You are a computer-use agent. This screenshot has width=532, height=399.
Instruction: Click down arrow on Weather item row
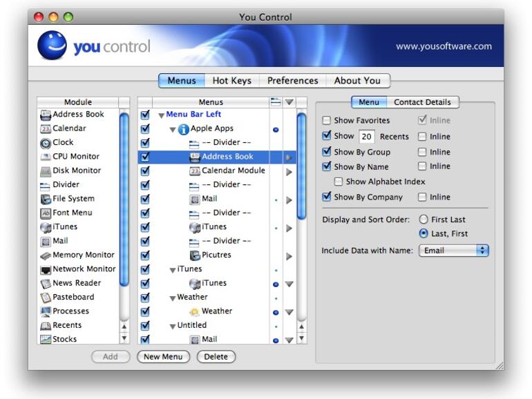[289, 312]
